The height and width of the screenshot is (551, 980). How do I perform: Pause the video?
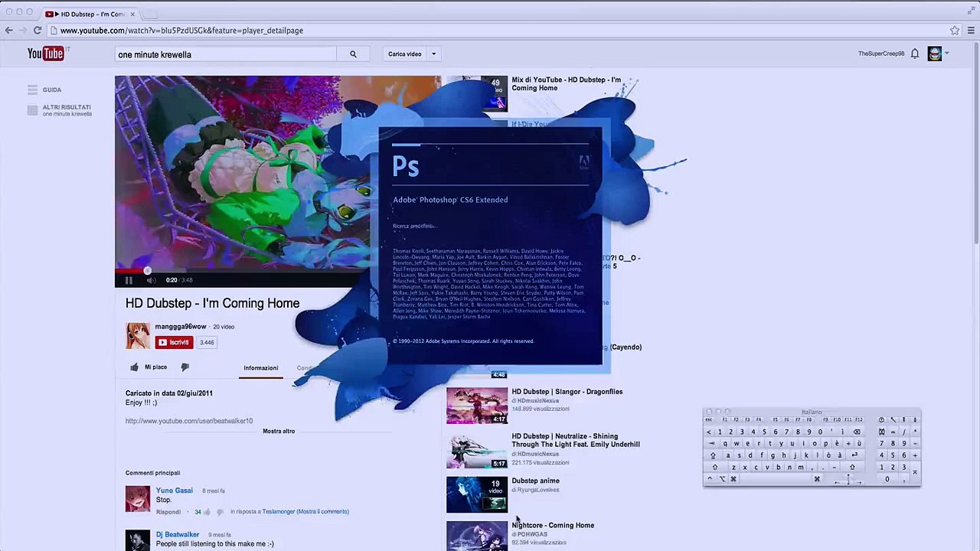pos(129,280)
